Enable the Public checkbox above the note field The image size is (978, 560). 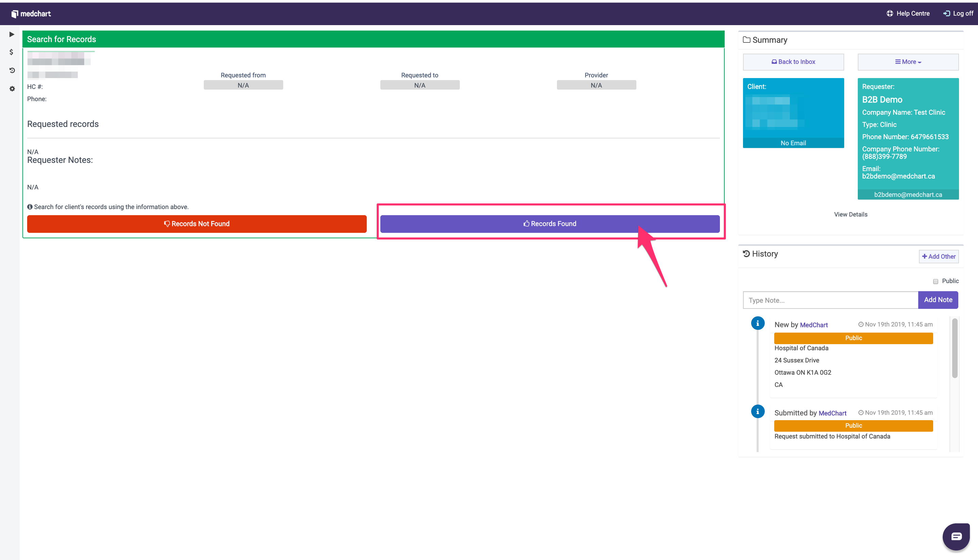tap(936, 281)
